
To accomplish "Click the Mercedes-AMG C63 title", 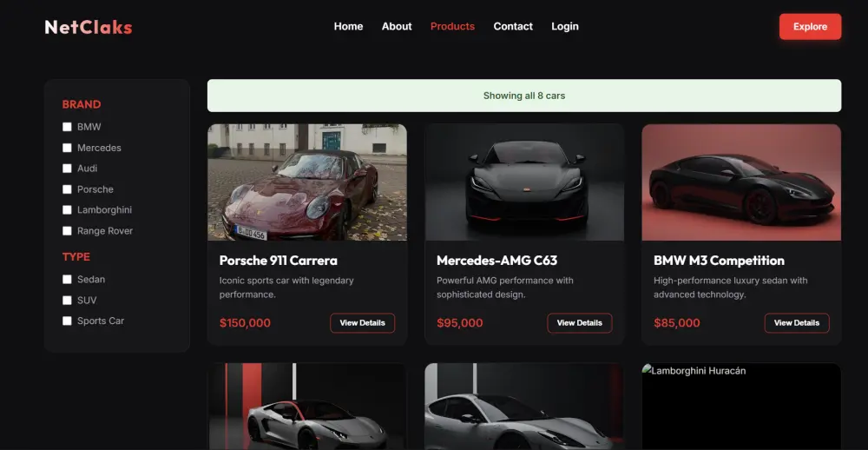I will tap(496, 261).
